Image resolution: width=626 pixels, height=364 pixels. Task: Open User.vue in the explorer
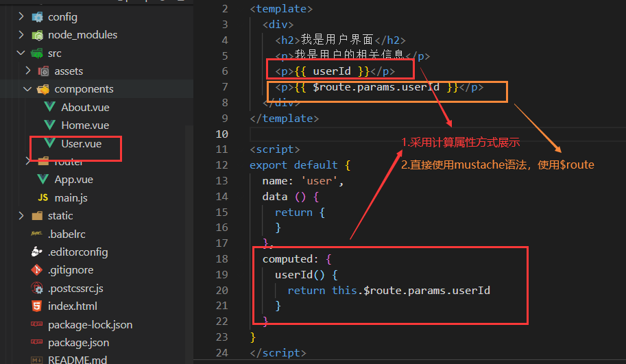(x=82, y=144)
